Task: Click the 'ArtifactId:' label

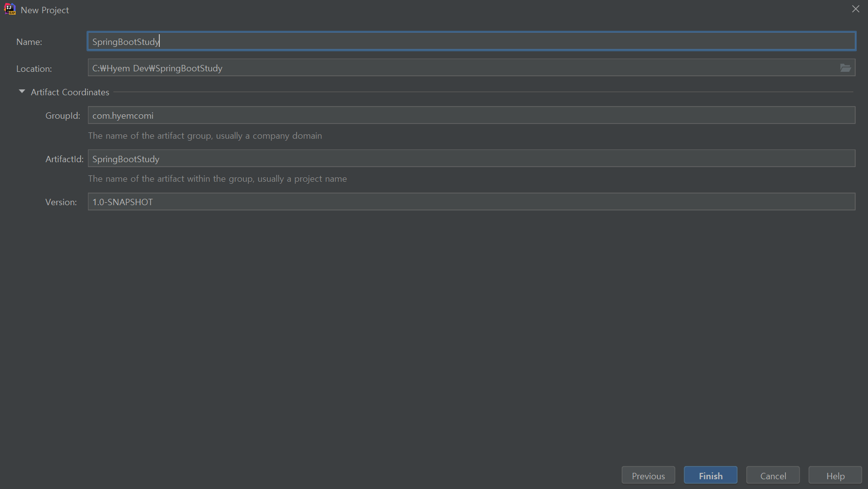Action: pyautogui.click(x=65, y=159)
